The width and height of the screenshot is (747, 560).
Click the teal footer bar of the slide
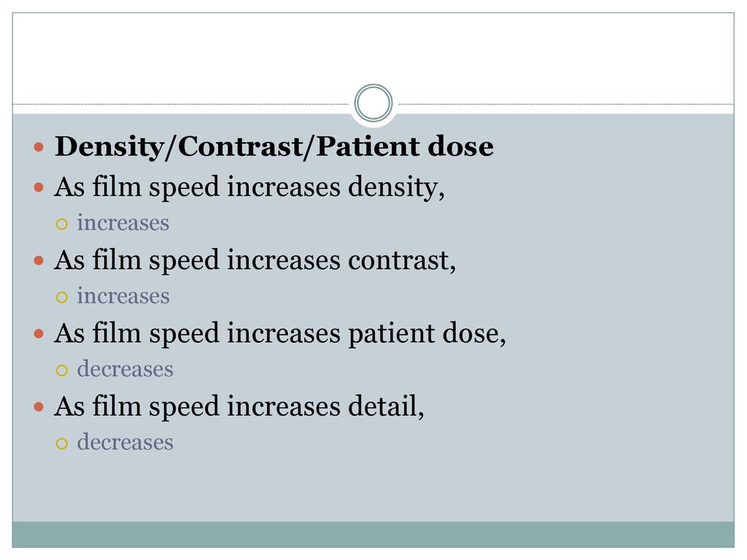point(373,534)
